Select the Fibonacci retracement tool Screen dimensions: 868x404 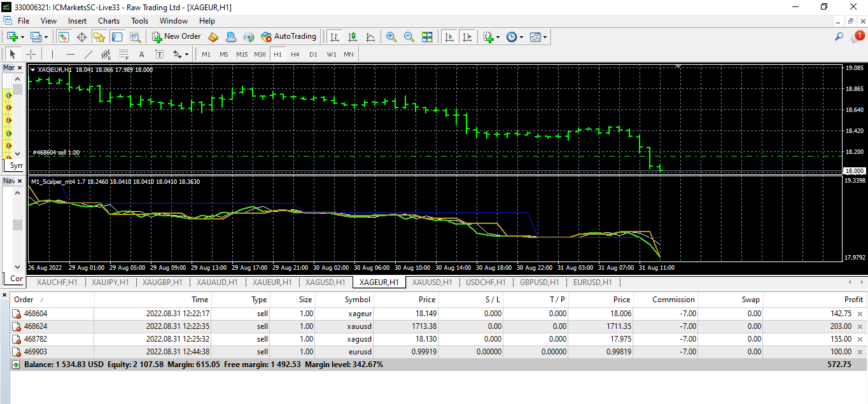[x=124, y=54]
